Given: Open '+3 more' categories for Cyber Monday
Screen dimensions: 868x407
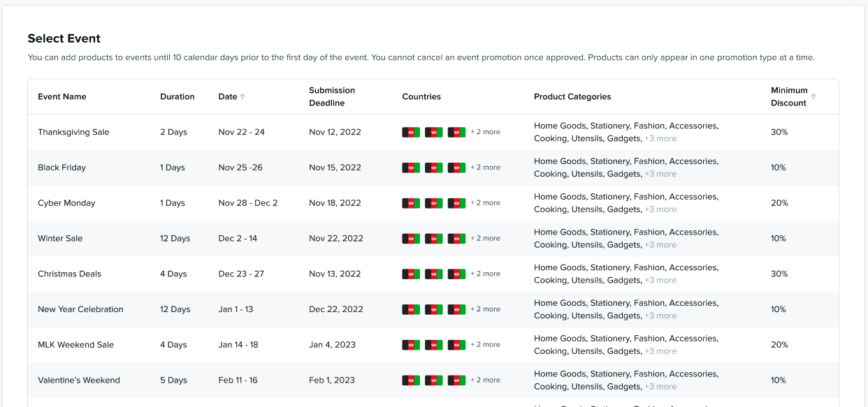Looking at the screenshot, I should (x=661, y=209).
